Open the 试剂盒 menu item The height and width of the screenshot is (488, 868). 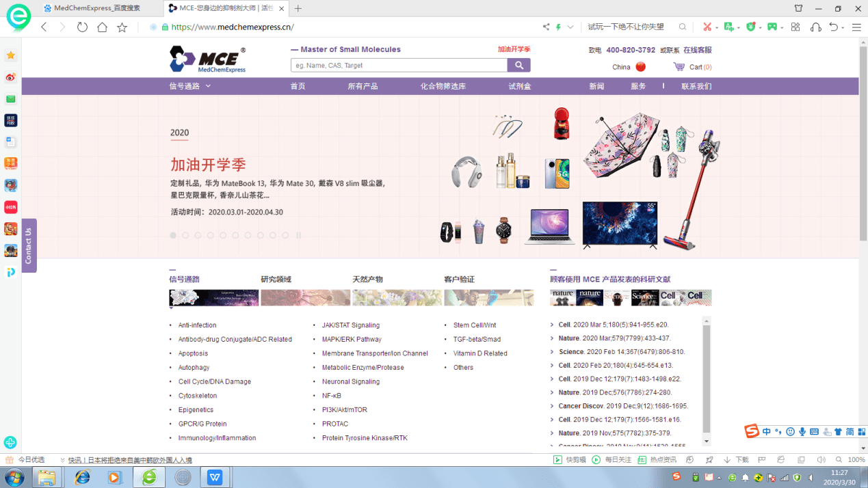pos(520,86)
